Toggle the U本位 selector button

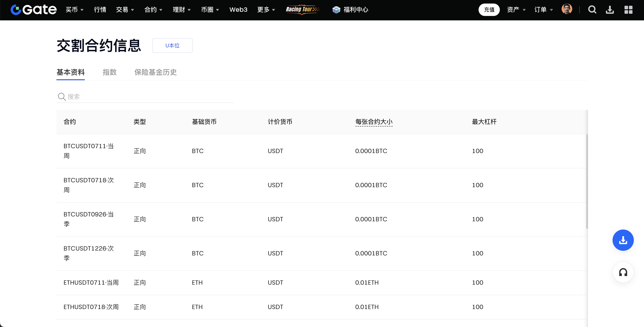pyautogui.click(x=172, y=46)
